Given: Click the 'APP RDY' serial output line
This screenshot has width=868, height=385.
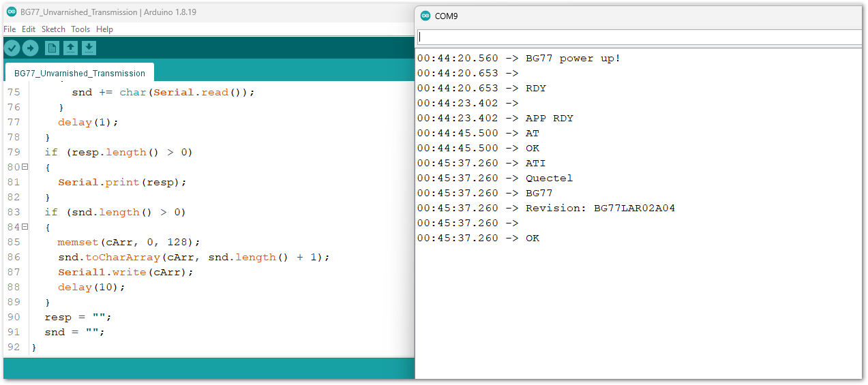Looking at the screenshot, I should click(x=495, y=118).
